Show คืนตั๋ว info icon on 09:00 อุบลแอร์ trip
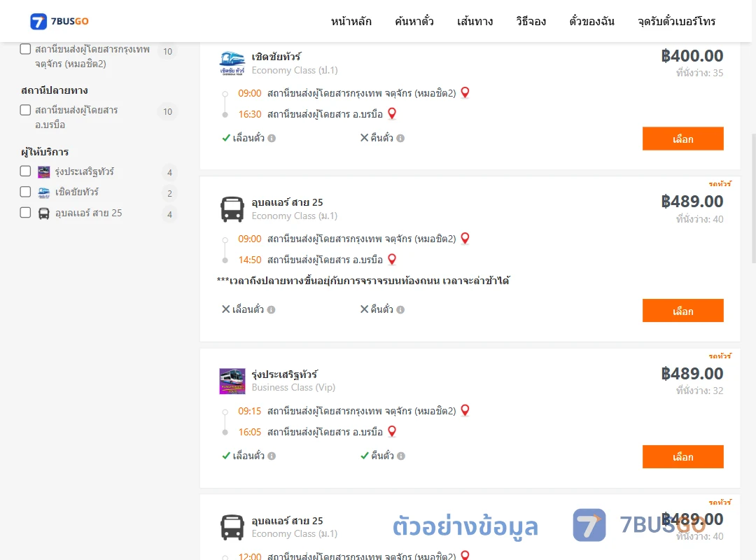 [400, 309]
